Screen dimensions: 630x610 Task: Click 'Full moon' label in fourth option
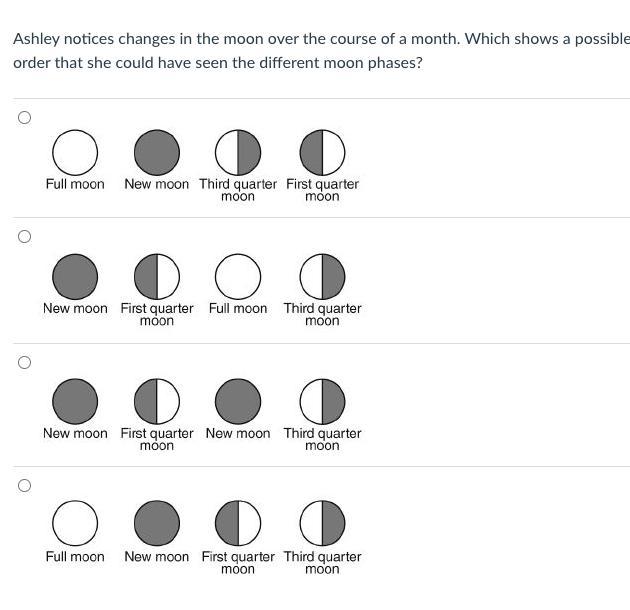pyautogui.click(x=75, y=557)
